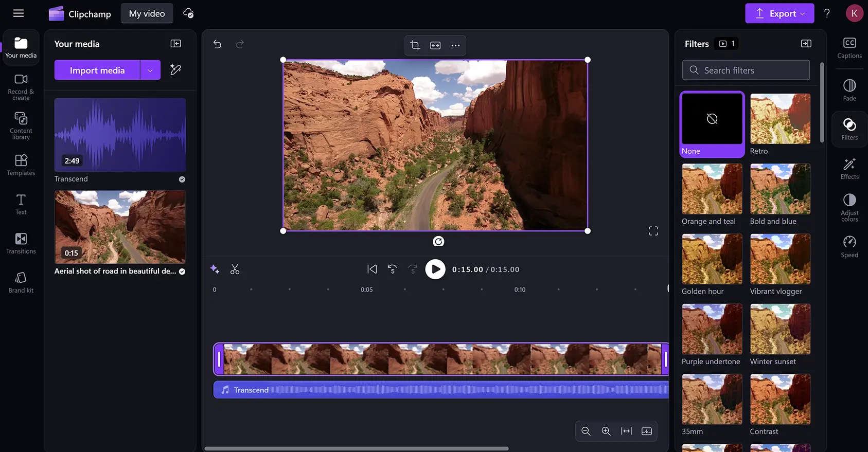The height and width of the screenshot is (452, 868).
Task: Open the hamburger main menu
Action: (19, 13)
